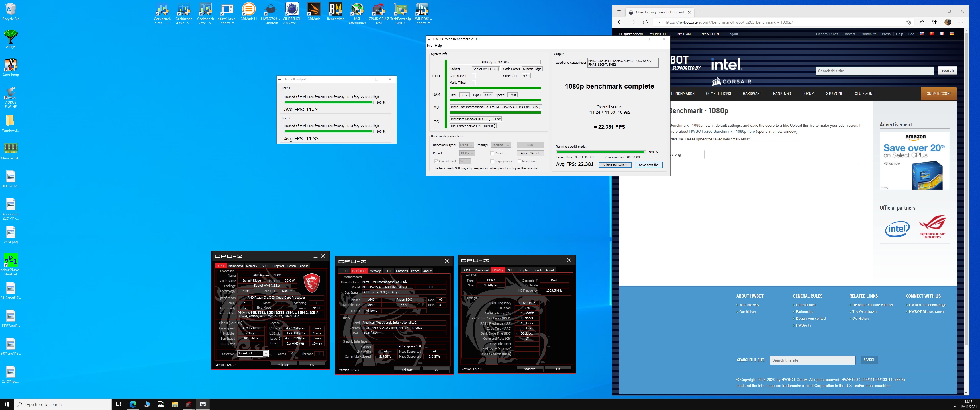Toggle Overkill mode checkbox
The height and width of the screenshot is (410, 980).
tap(436, 161)
